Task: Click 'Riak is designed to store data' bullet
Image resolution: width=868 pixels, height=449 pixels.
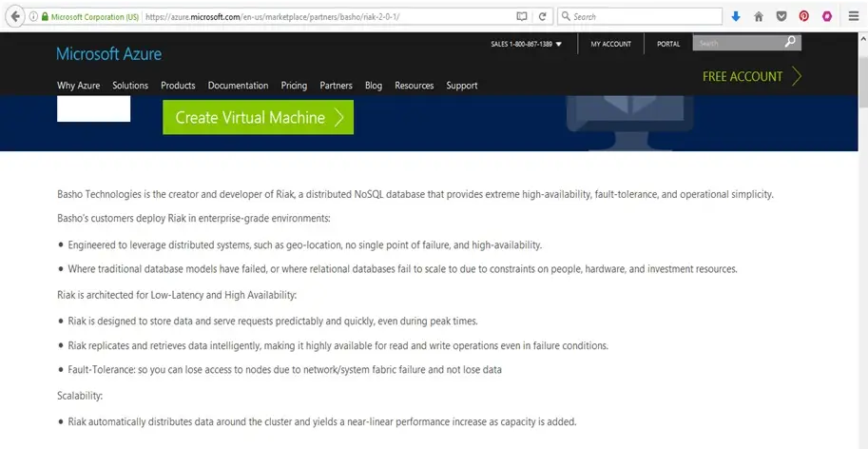Action: (x=272, y=322)
